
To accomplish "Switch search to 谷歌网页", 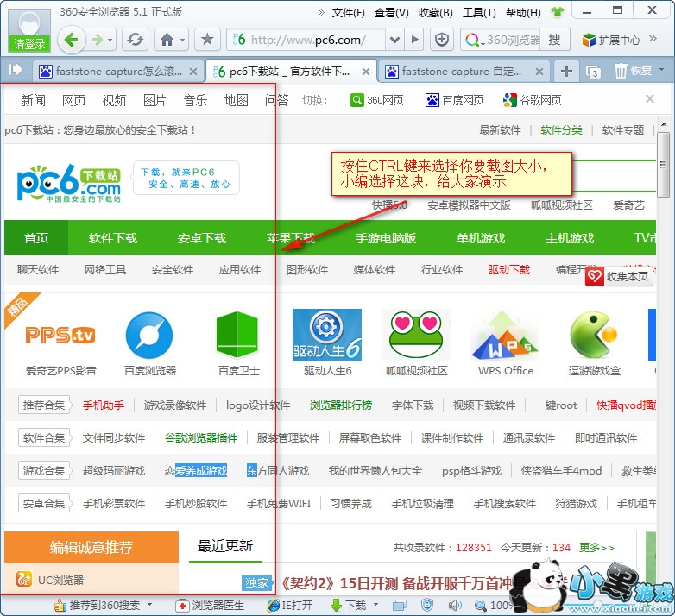I will pyautogui.click(x=533, y=100).
